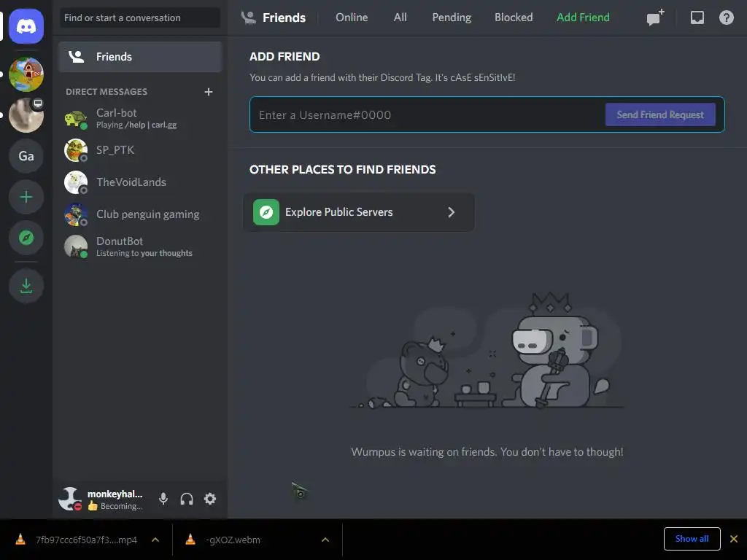Open Discord Home via the logo icon
This screenshot has width=747, height=560.
(x=26, y=26)
